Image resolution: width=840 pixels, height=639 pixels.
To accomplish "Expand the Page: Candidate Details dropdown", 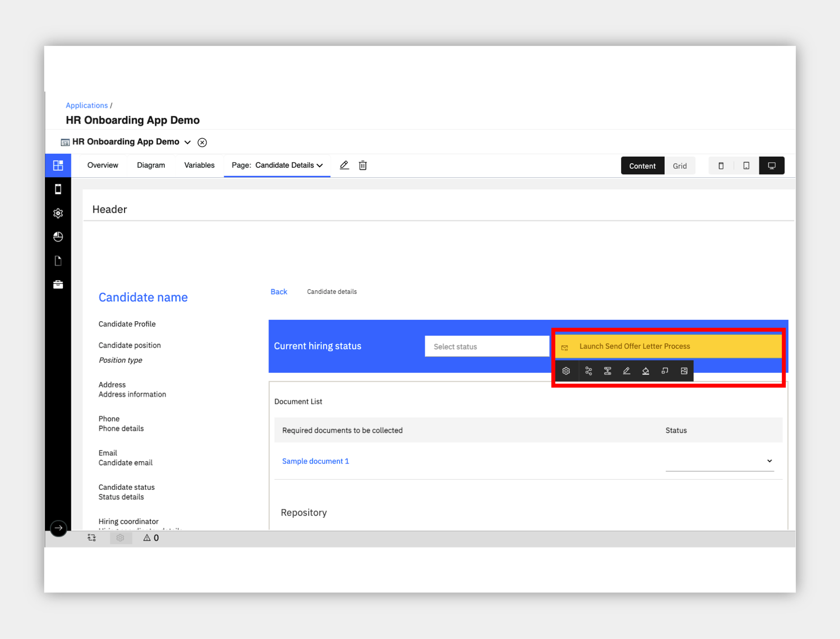I will (277, 165).
